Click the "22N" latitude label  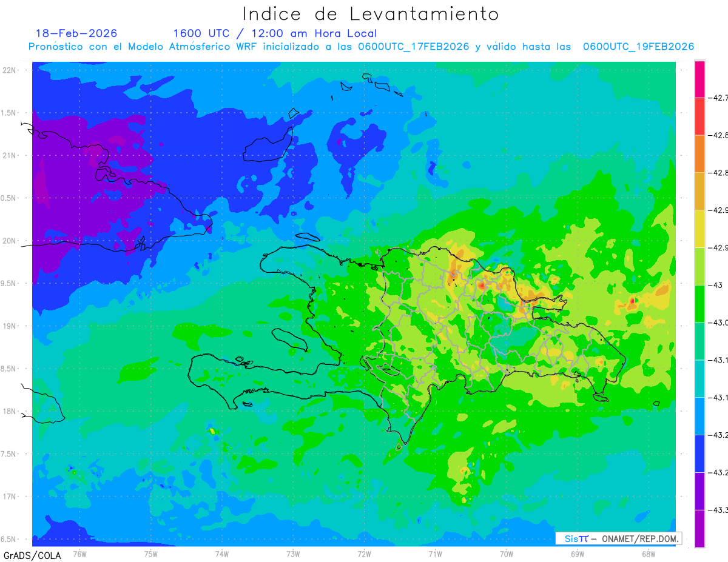coord(9,70)
